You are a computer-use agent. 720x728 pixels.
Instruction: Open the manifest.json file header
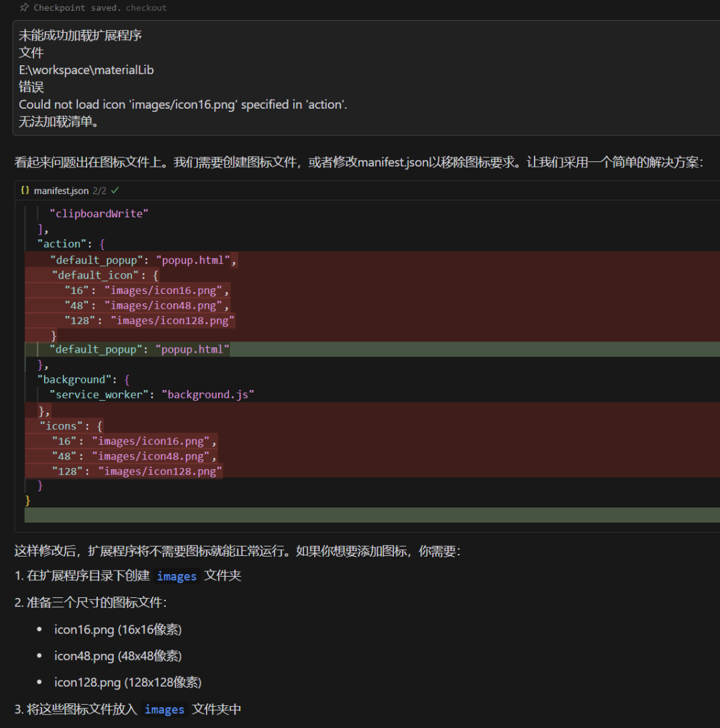61,191
